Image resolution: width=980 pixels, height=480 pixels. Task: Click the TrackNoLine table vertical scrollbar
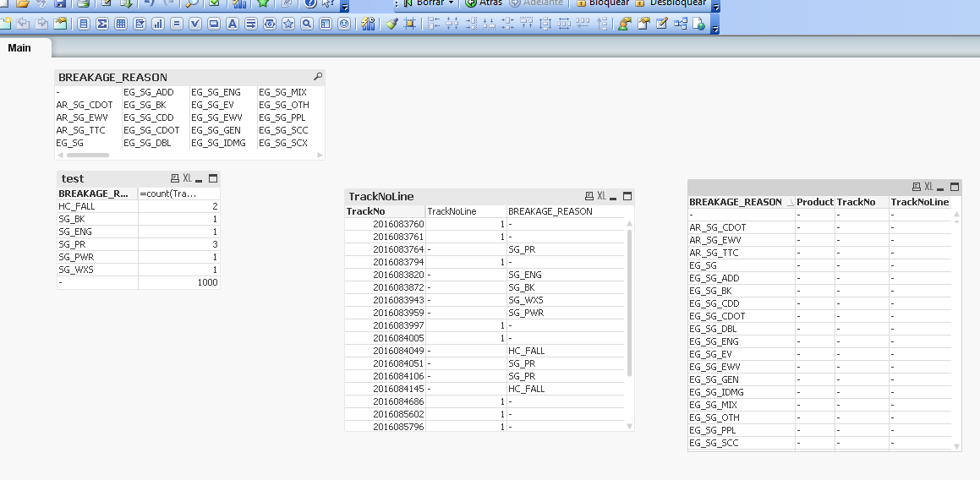[x=629, y=303]
